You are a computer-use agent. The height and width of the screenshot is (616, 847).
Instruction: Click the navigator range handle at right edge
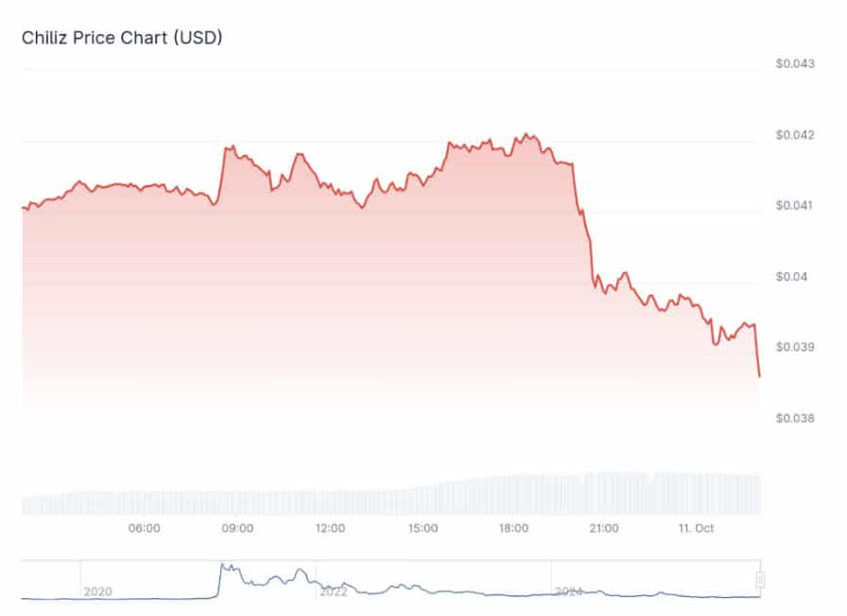[760, 580]
